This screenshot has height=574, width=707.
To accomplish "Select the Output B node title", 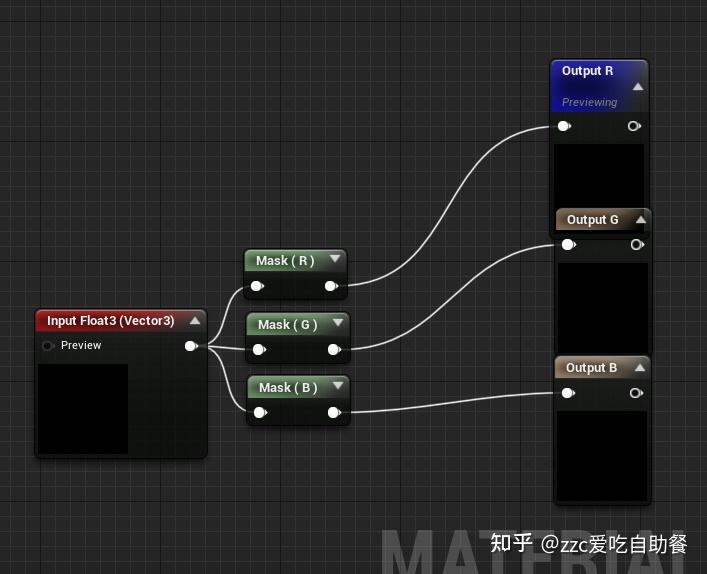I will coord(591,368).
